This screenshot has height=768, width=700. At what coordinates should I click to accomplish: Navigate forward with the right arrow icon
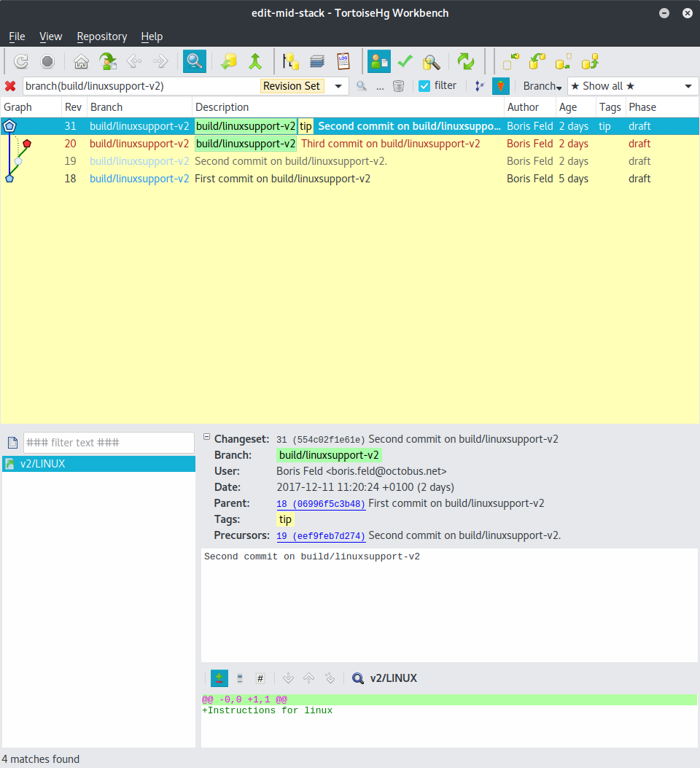pos(160,62)
